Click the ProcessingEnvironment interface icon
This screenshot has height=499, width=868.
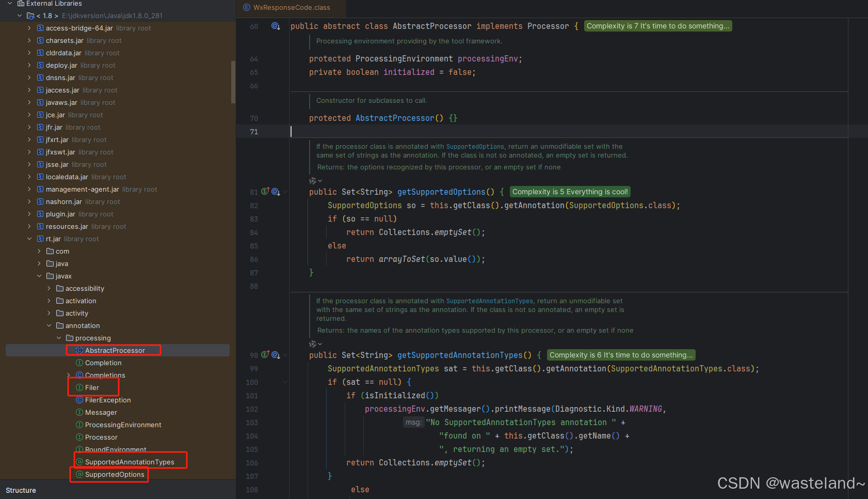[x=79, y=425]
